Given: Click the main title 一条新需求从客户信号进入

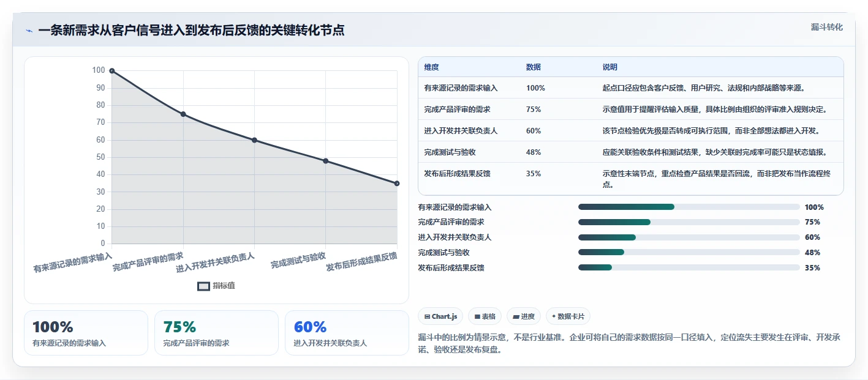Looking at the screenshot, I should [191, 31].
